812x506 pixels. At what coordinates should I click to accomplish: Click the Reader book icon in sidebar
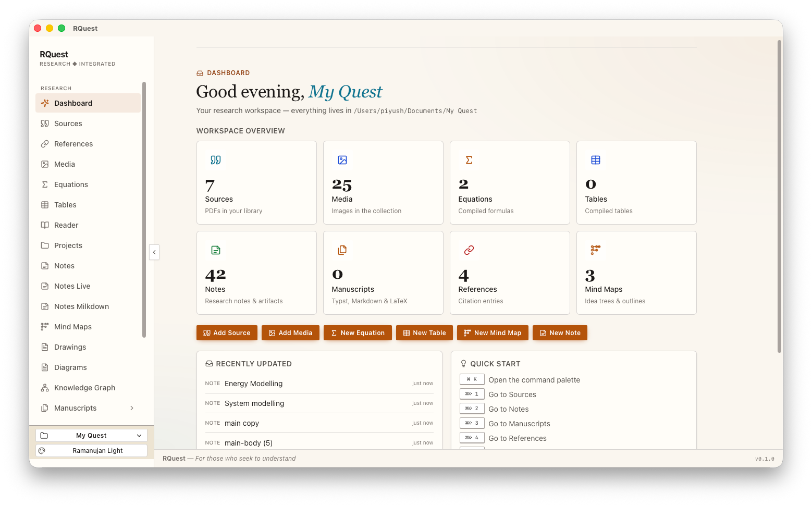click(45, 225)
